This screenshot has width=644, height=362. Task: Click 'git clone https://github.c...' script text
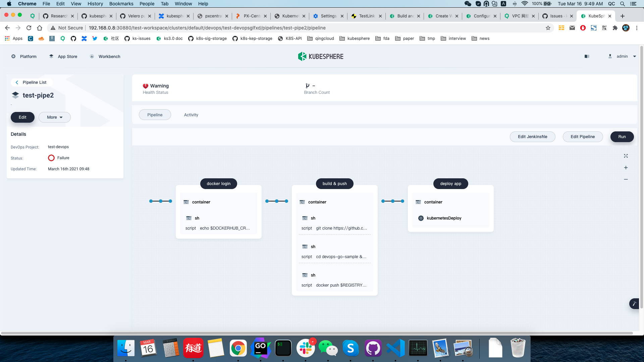(x=341, y=228)
